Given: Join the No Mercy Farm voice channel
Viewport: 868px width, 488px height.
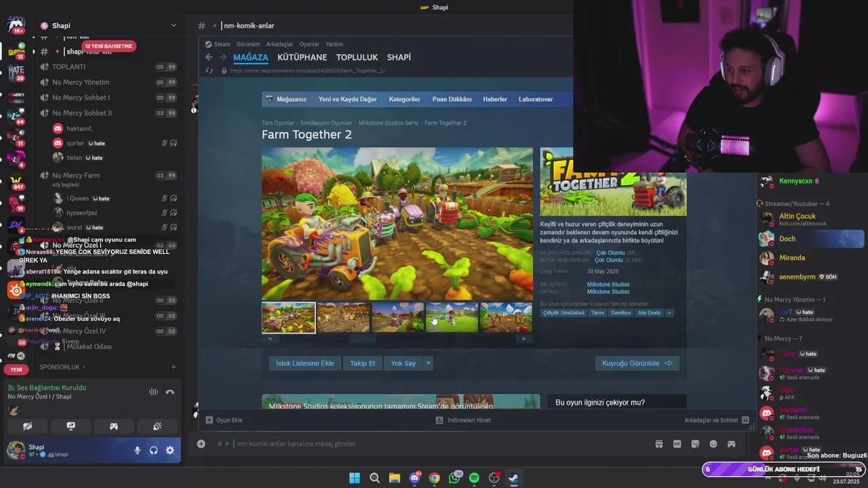Looking at the screenshot, I should click(107, 176).
